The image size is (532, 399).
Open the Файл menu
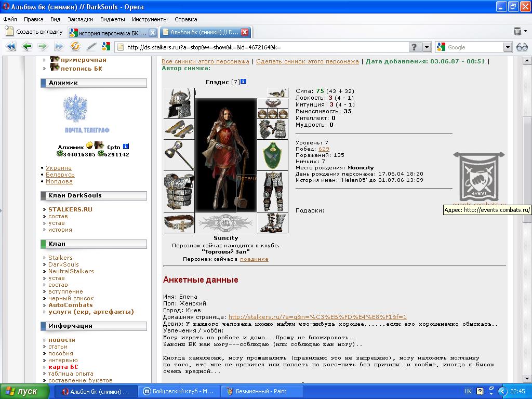click(x=10, y=19)
